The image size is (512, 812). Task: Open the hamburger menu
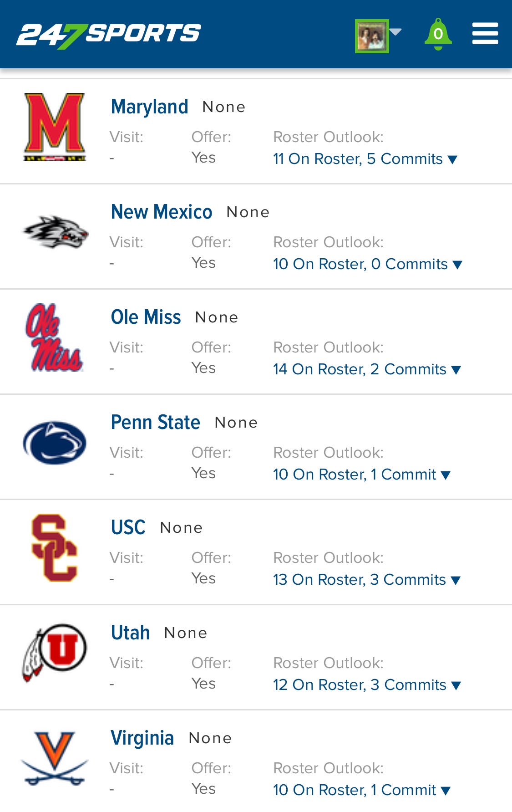pos(485,34)
